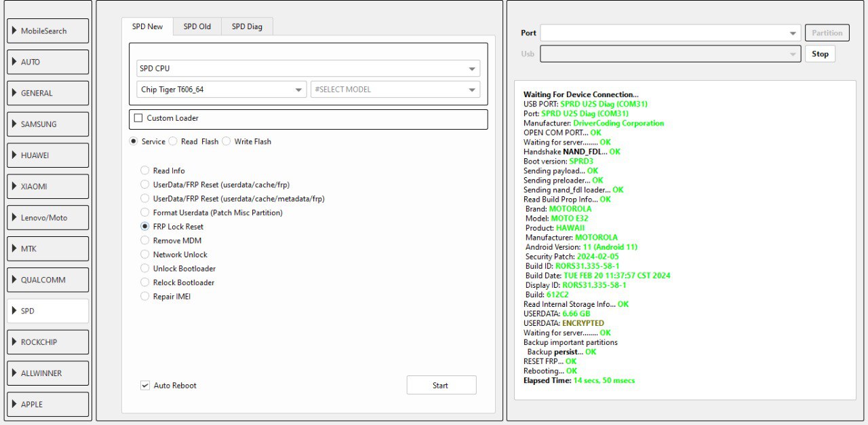Expand the HUAWEI sidebar section

47,155
